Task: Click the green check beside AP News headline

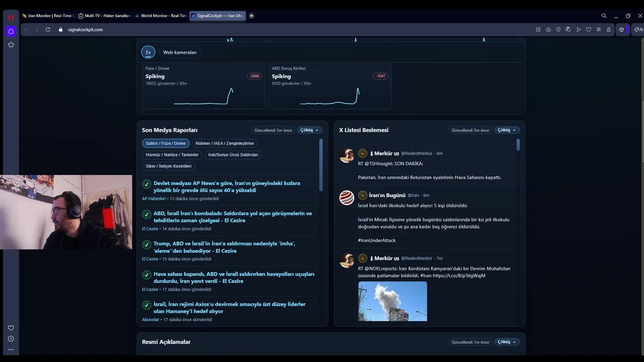Action: 146,185
